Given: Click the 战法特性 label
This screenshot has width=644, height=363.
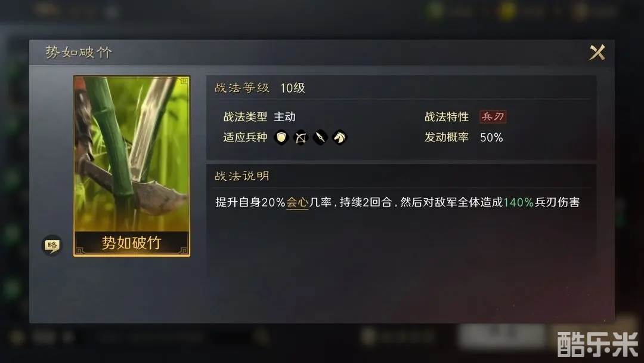Looking at the screenshot, I should pyautogui.click(x=447, y=117).
